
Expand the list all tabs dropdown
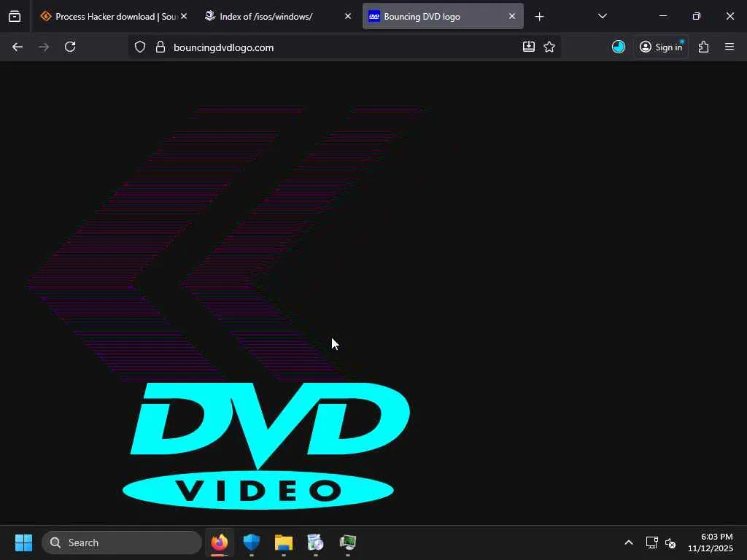point(602,16)
